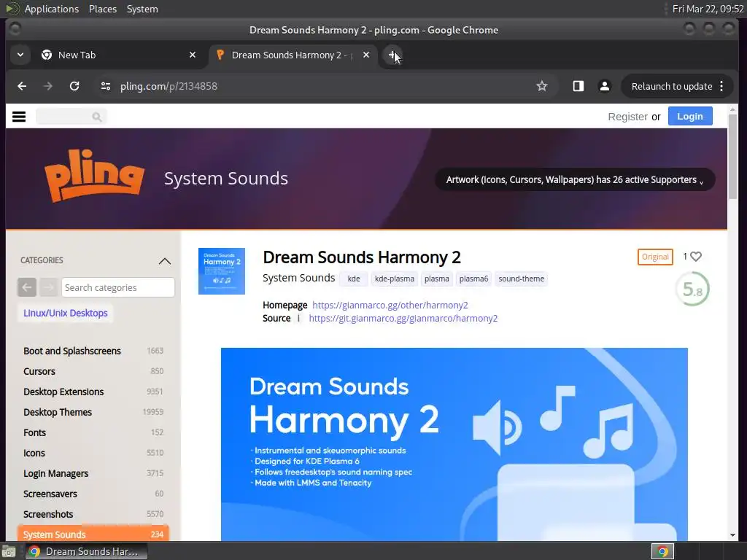Click the Dream Sounds Harmony 2 product thumbnail
The image size is (747, 560).
(222, 271)
